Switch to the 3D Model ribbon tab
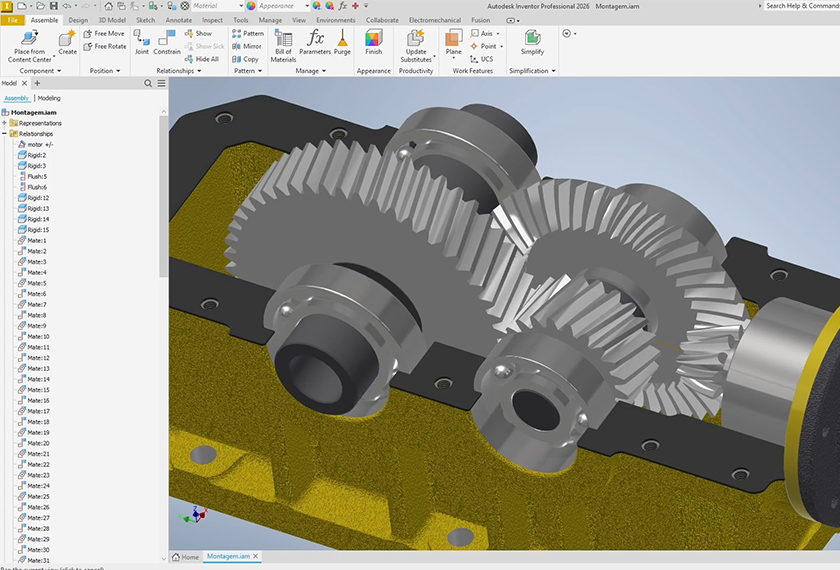Screen dimensions: 840x570 tap(112, 20)
